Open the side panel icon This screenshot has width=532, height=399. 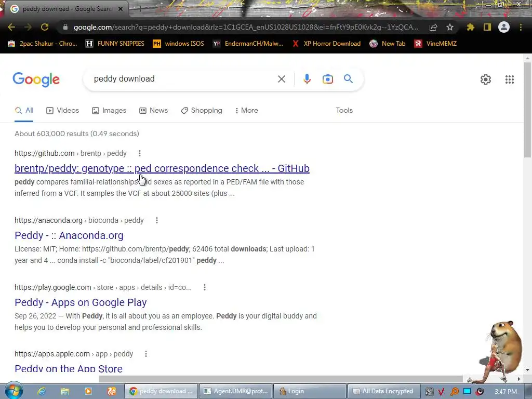(487, 27)
